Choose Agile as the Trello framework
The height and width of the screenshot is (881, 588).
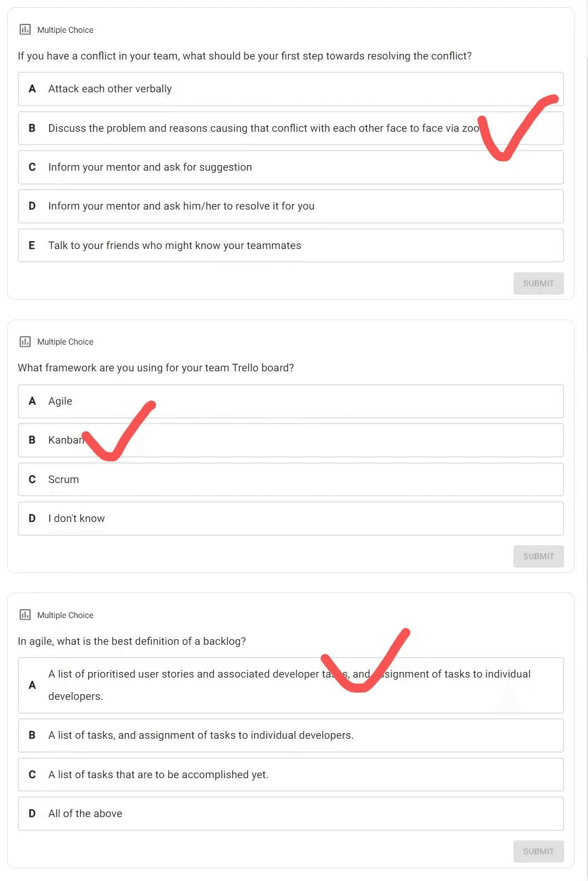pos(291,401)
